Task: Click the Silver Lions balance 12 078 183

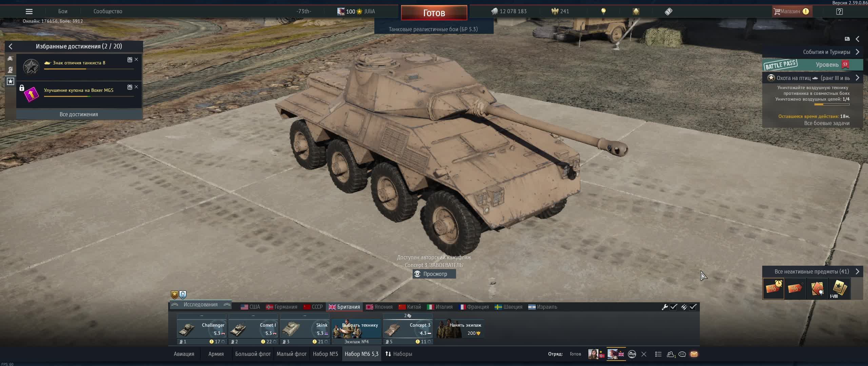Action: click(509, 11)
